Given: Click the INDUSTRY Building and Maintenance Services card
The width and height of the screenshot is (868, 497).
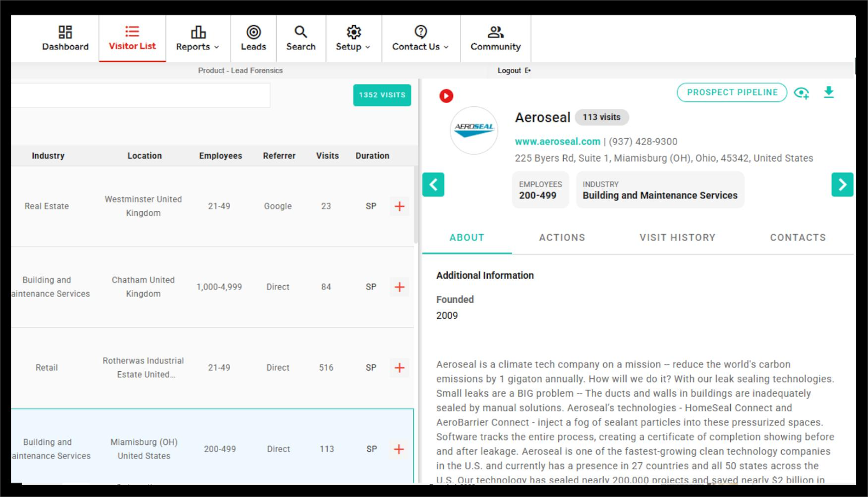Looking at the screenshot, I should 660,190.
